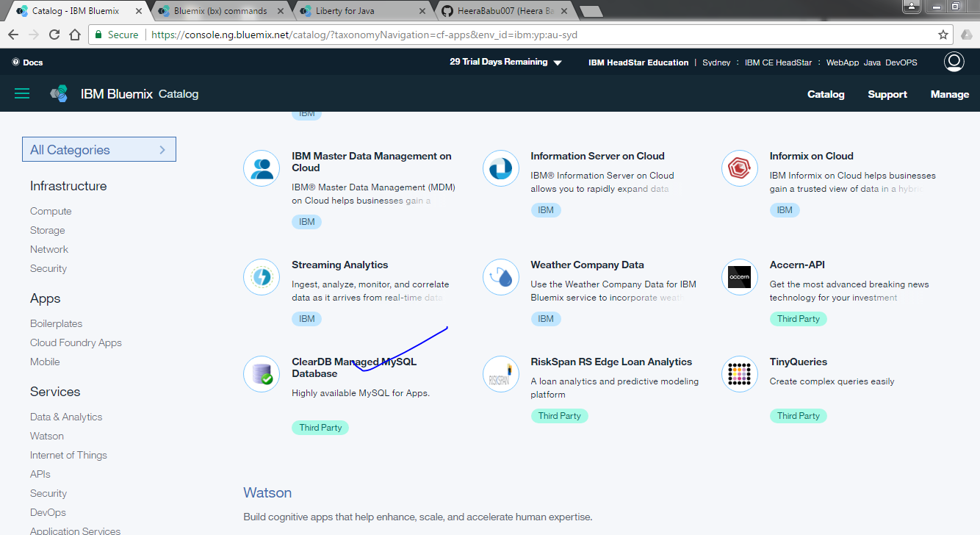This screenshot has width=980, height=535.
Task: Open the Support top menu item
Action: 887,94
